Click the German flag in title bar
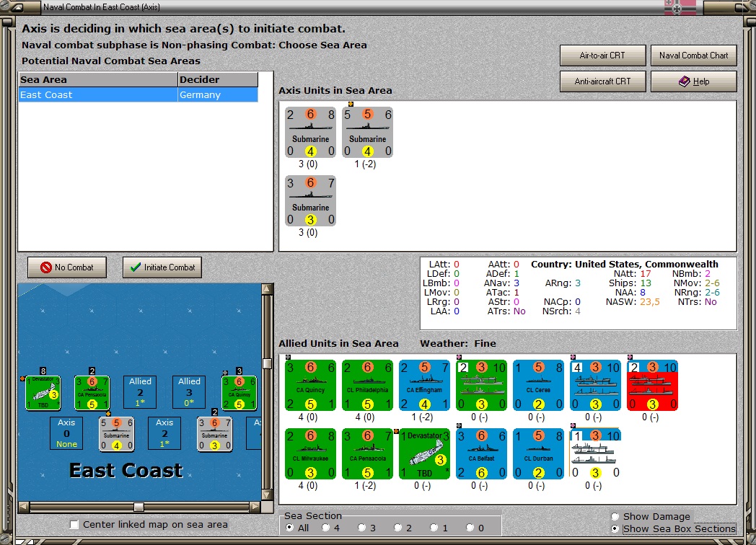Screen dimensions: 756x545 point(680,7)
